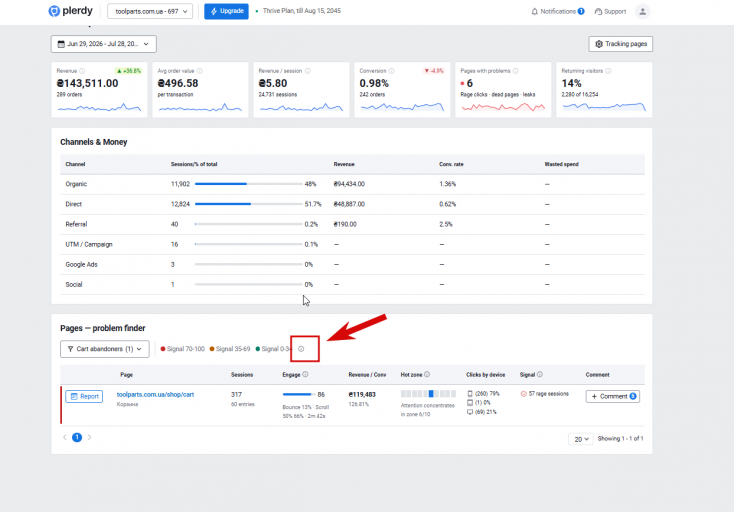734x512 pixels.
Task: Click the Hot zone heat bar
Action: (428, 394)
